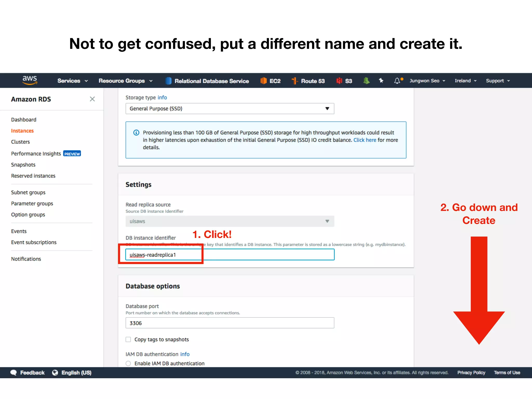Open the Route 53 shortcut icon

(x=295, y=81)
